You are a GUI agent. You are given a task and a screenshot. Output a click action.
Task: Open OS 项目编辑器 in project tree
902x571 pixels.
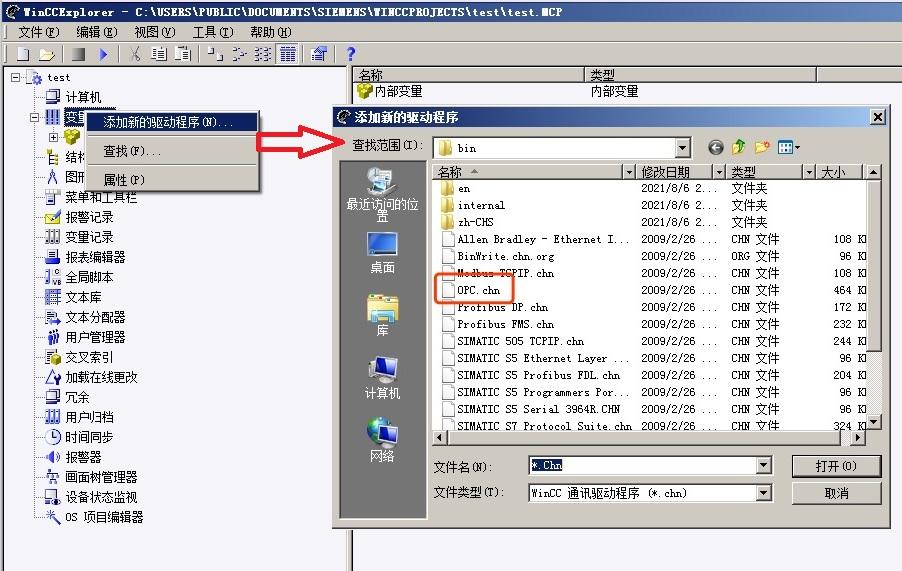coord(104,517)
